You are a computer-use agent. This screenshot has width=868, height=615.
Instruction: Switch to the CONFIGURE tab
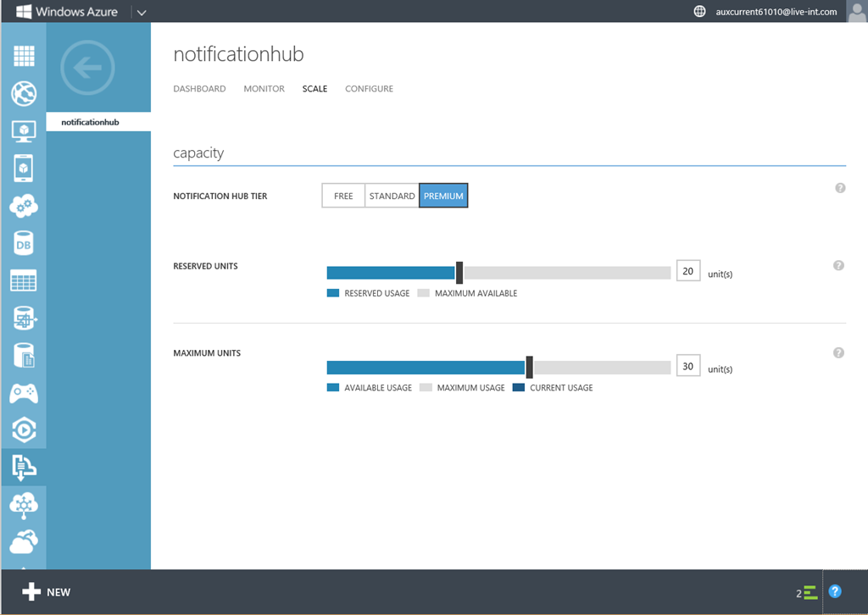tap(370, 88)
